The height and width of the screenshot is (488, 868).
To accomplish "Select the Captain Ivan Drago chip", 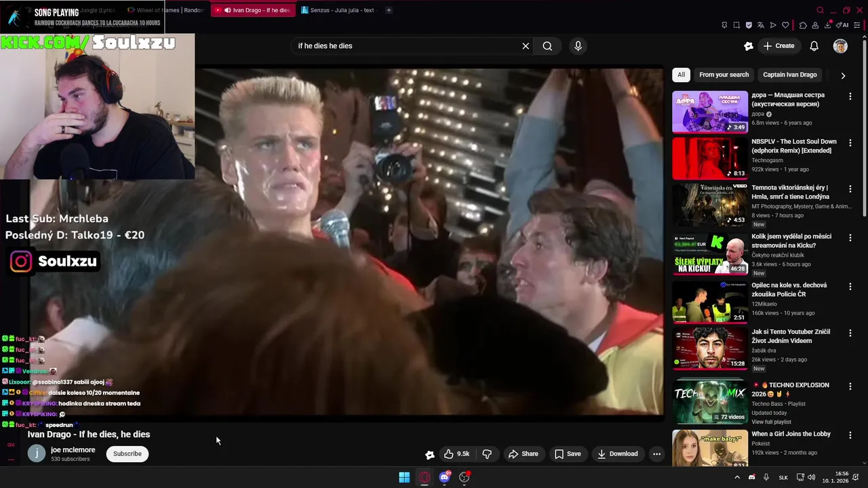I will pos(789,75).
